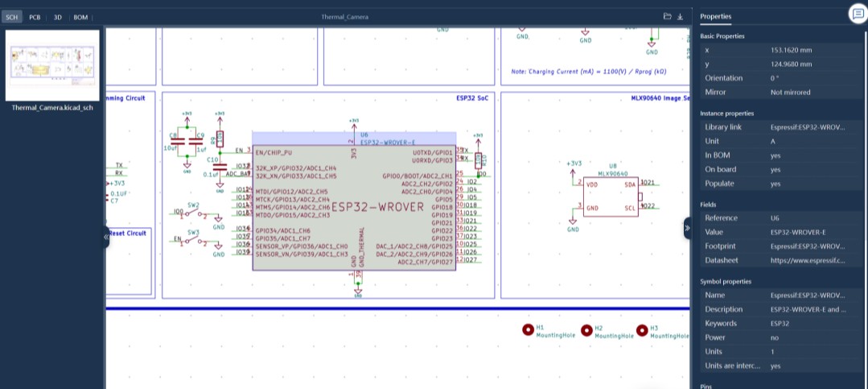The image size is (868, 389).
Task: Select the SW2 switch symbol
Action: click(194, 213)
